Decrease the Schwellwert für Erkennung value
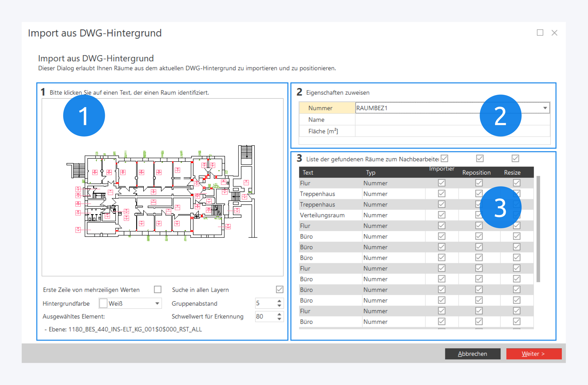588x385 pixels. (x=279, y=319)
